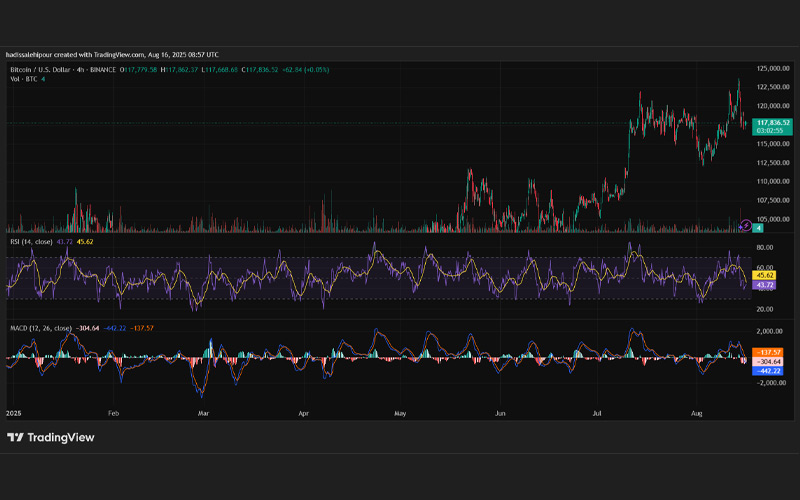The image size is (800, 500).
Task: Click the MACD 2,000.00 axis label
Action: tap(769, 331)
